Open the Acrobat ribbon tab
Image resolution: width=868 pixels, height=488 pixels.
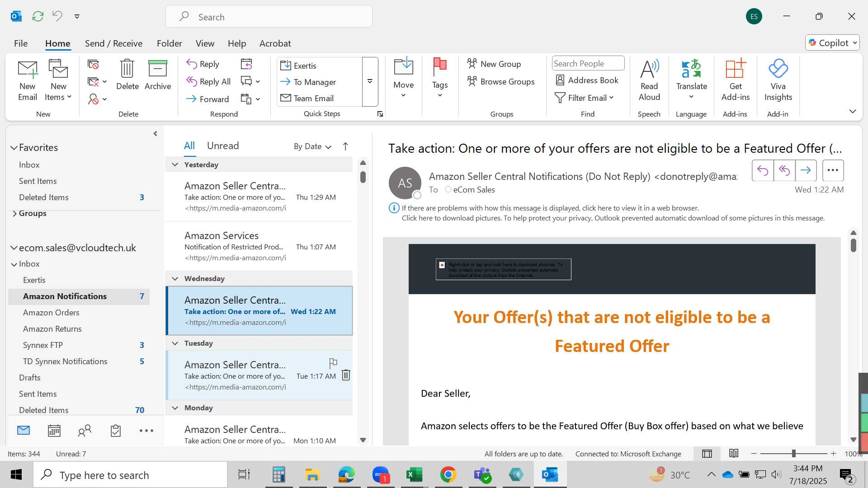pos(275,43)
